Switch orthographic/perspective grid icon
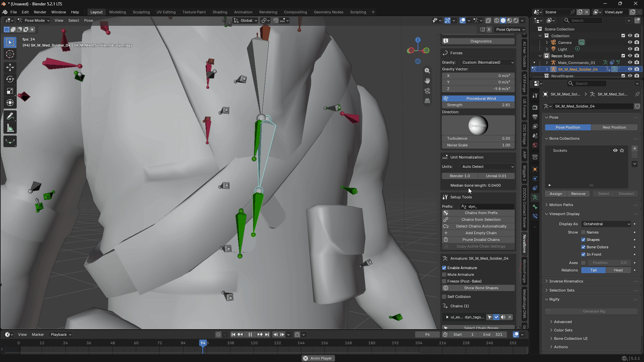The image size is (644, 362). [427, 101]
